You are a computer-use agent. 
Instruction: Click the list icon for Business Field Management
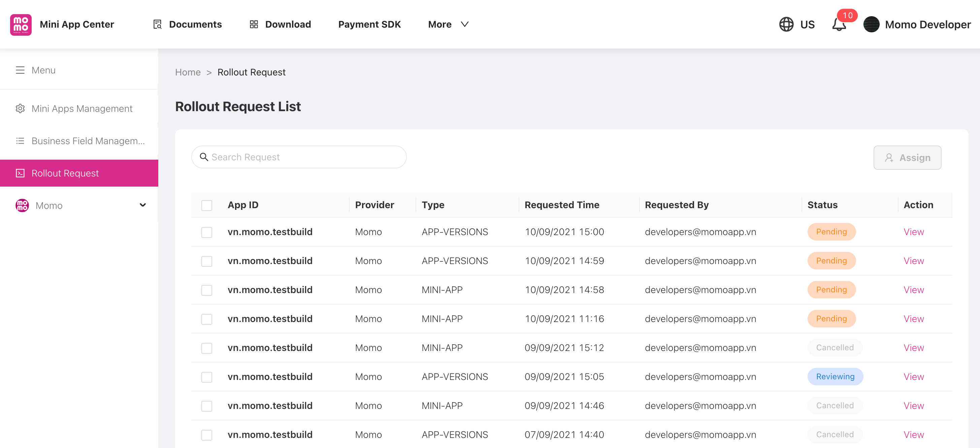click(x=20, y=141)
